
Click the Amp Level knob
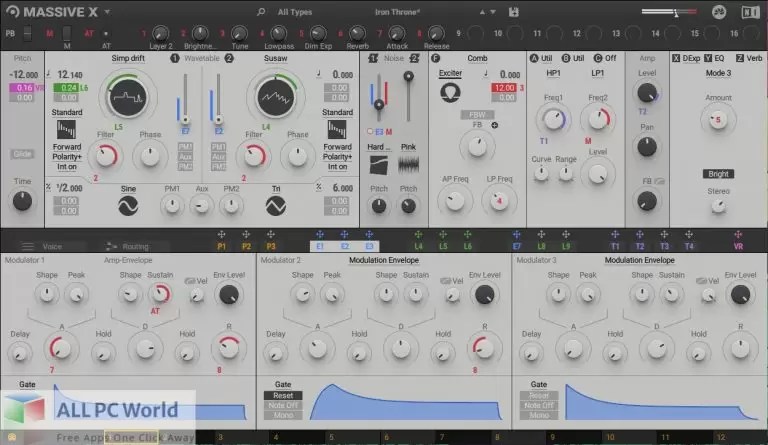click(x=647, y=92)
